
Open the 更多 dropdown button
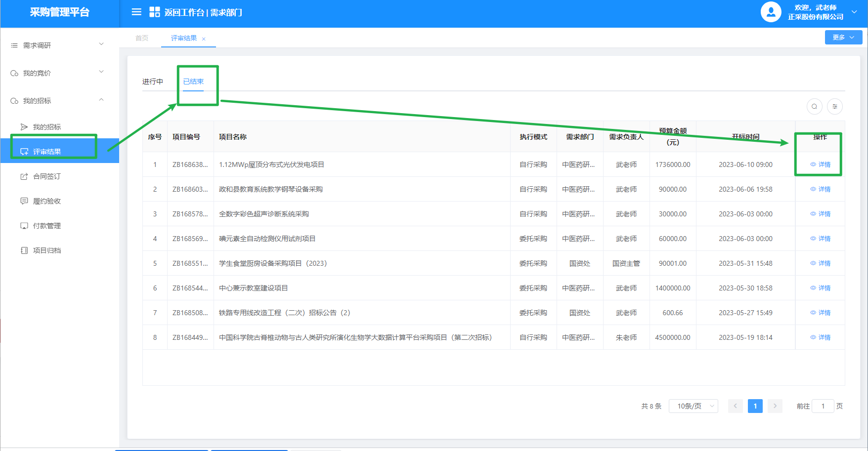pyautogui.click(x=843, y=37)
